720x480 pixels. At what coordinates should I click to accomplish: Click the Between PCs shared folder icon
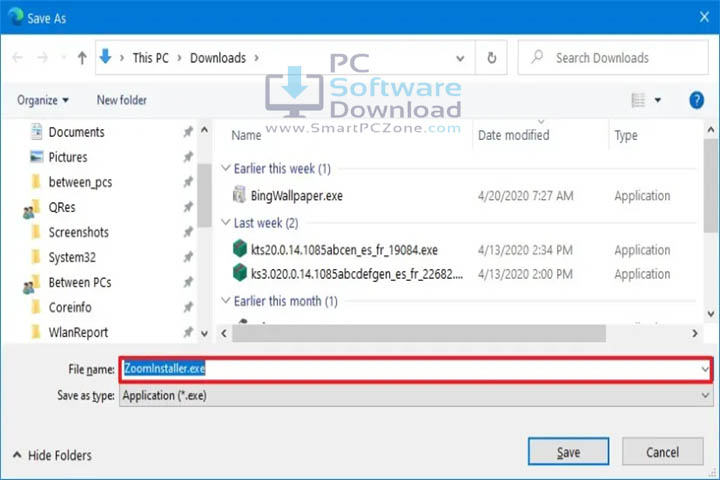(x=31, y=283)
